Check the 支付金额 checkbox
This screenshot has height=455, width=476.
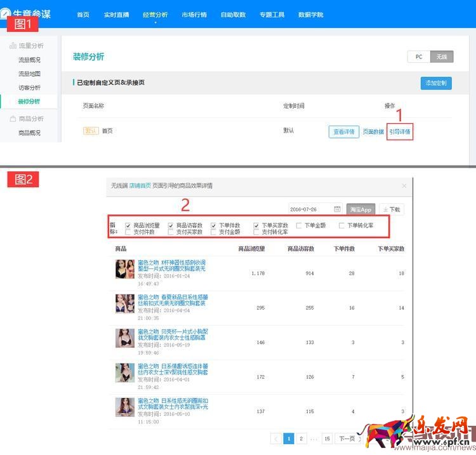click(213, 232)
